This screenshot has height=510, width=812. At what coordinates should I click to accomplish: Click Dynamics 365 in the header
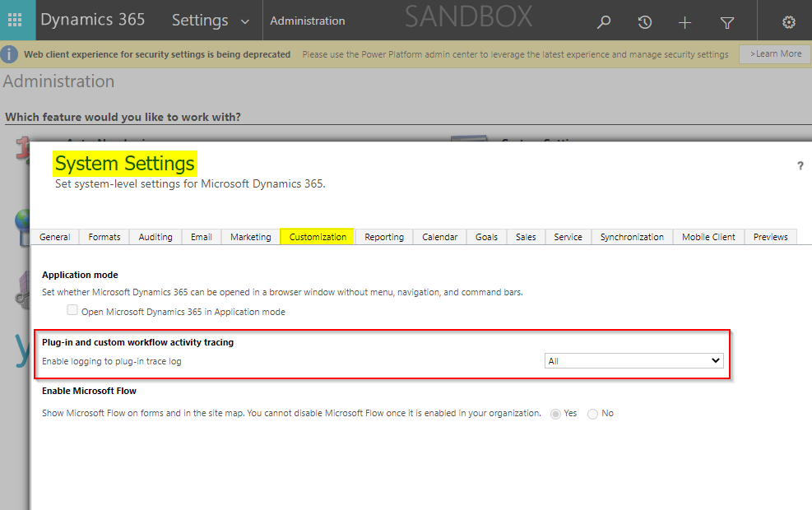[x=93, y=21]
